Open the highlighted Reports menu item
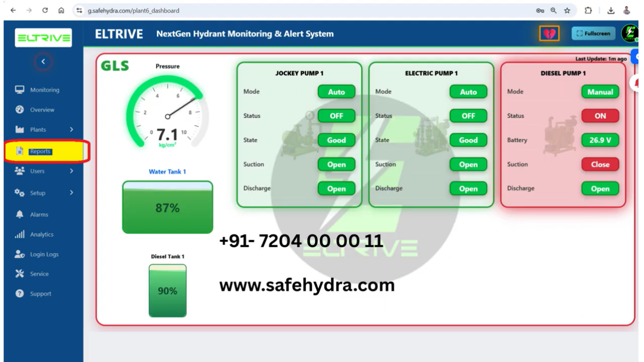Image resolution: width=644 pixels, height=362 pixels. (x=40, y=151)
